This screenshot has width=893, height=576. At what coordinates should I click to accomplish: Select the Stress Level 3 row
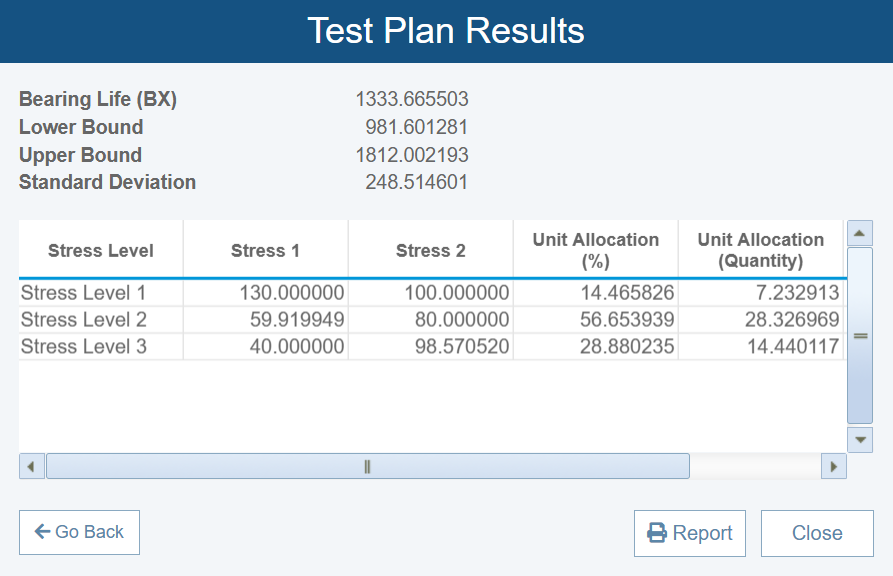point(83,346)
